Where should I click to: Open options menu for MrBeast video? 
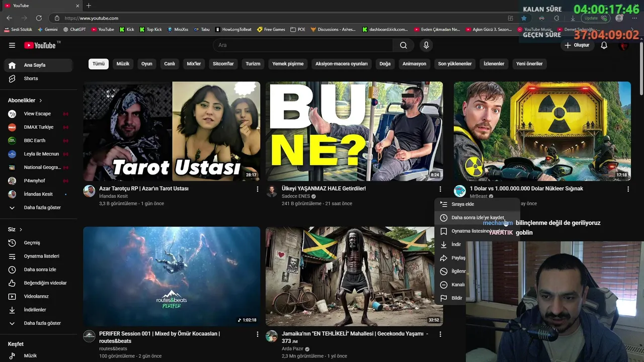628,189
